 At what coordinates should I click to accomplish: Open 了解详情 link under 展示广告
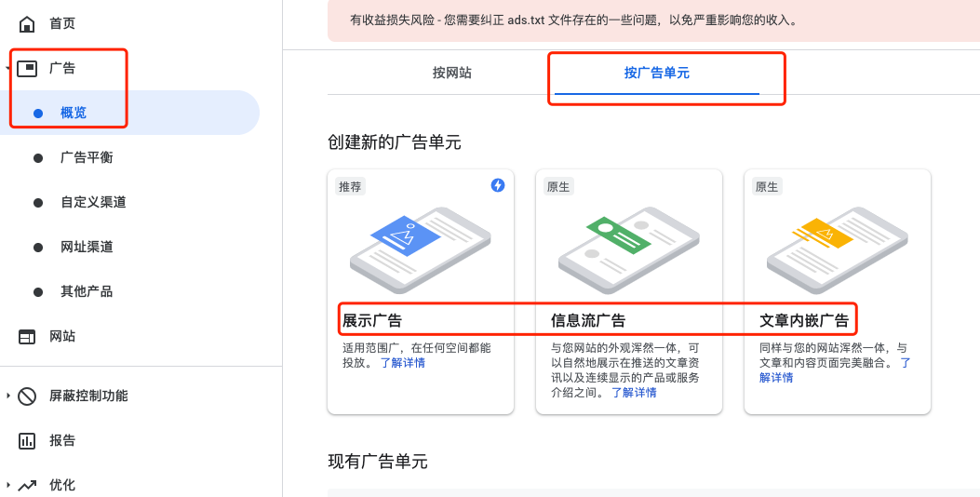point(402,363)
